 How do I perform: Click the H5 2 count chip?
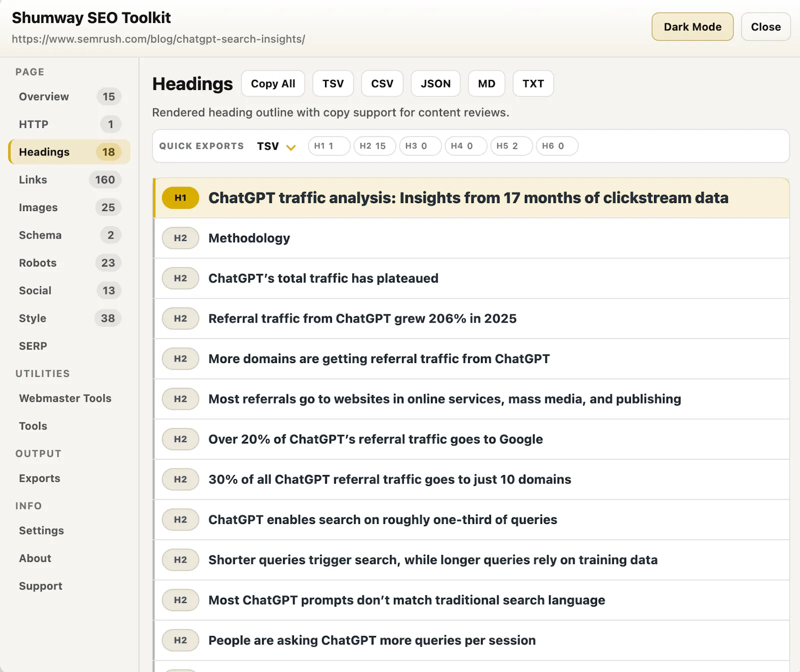[511, 146]
